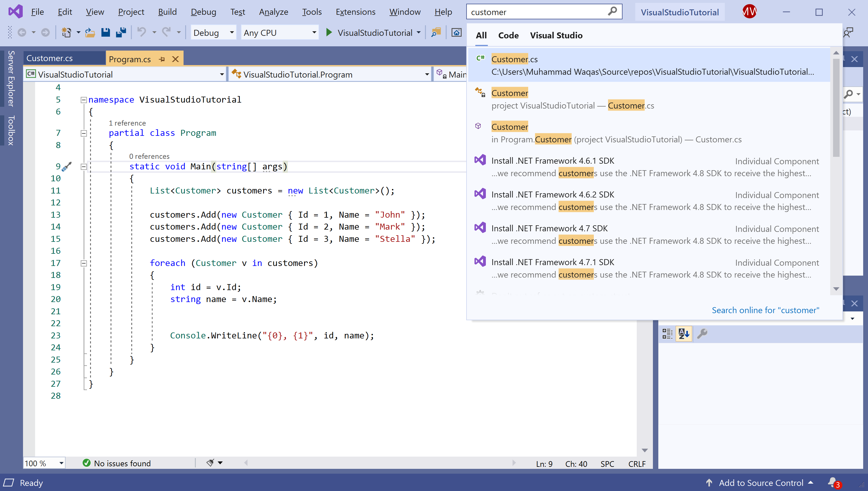Expand the Any CPU platform dropdown
The height and width of the screenshot is (491, 868).
coord(314,33)
